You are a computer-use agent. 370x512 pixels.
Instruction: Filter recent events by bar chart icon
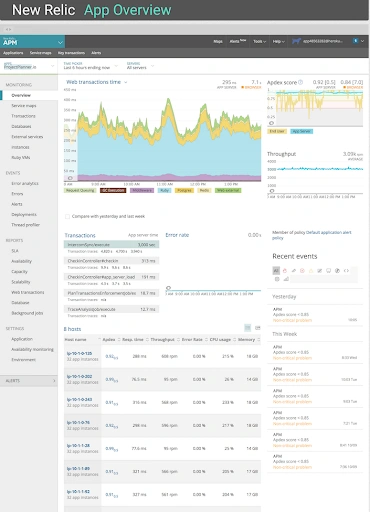(x=286, y=279)
